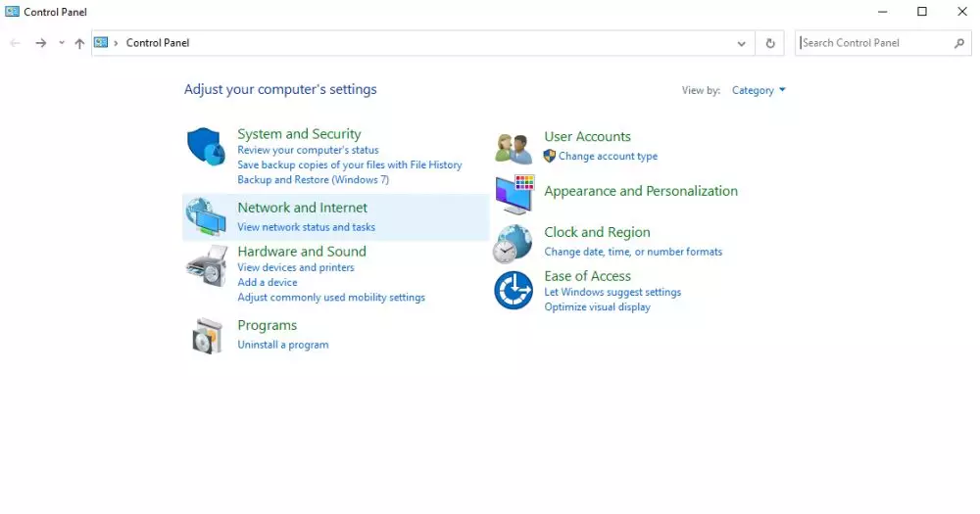Click in the Search Control Panel box

[x=874, y=43]
